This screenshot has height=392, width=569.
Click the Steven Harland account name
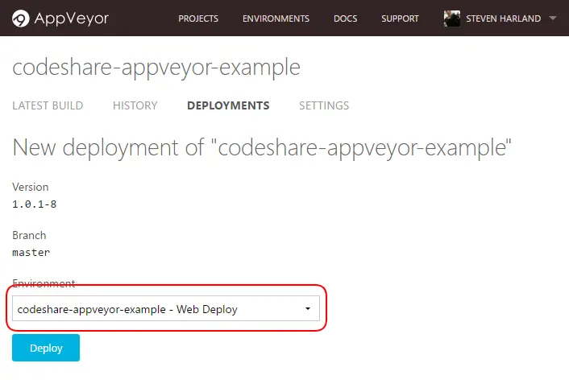tap(503, 19)
